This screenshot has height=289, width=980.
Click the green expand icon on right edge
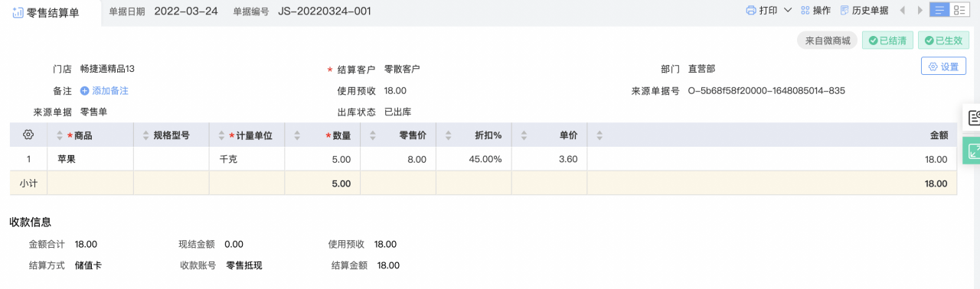(972, 151)
